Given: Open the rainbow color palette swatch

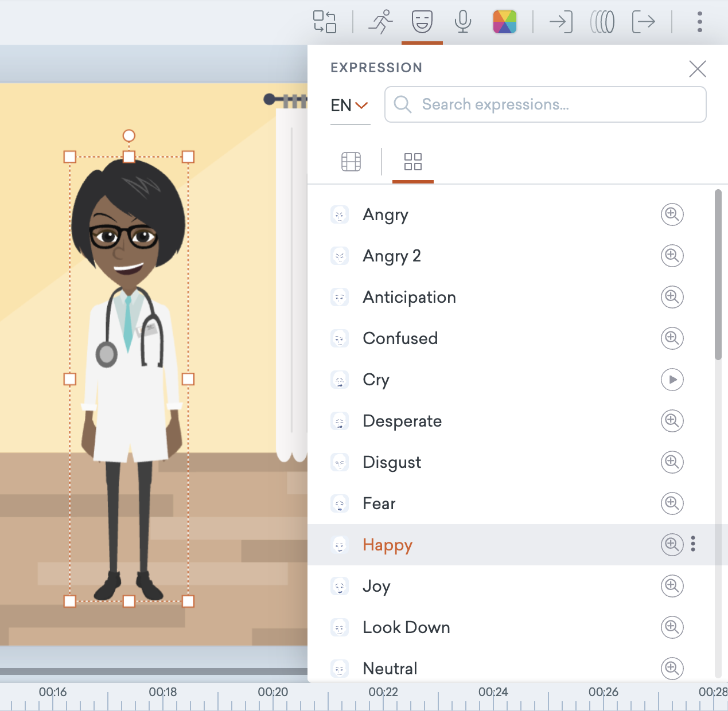Looking at the screenshot, I should pos(504,22).
